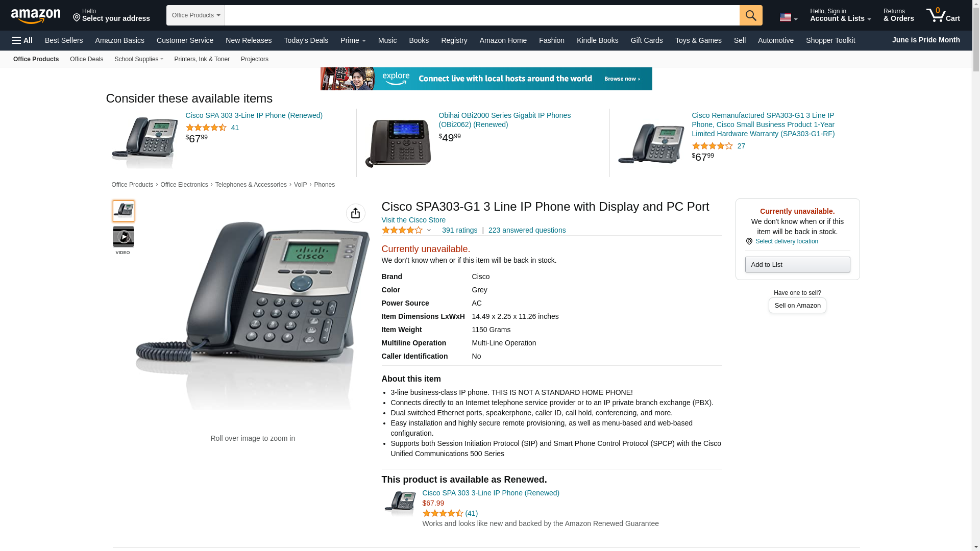Click the share icon on the product image

pos(356,213)
